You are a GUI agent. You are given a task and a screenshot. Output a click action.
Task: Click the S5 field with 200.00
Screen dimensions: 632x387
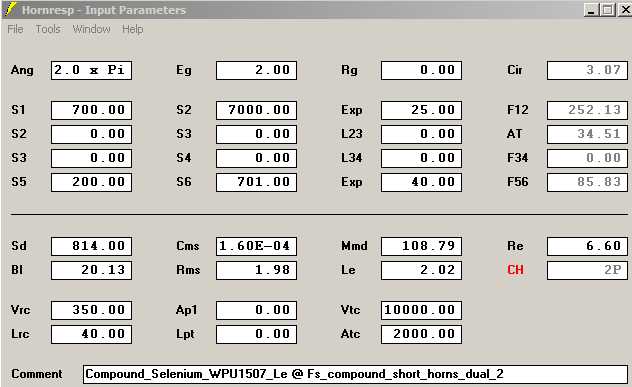coord(91,182)
